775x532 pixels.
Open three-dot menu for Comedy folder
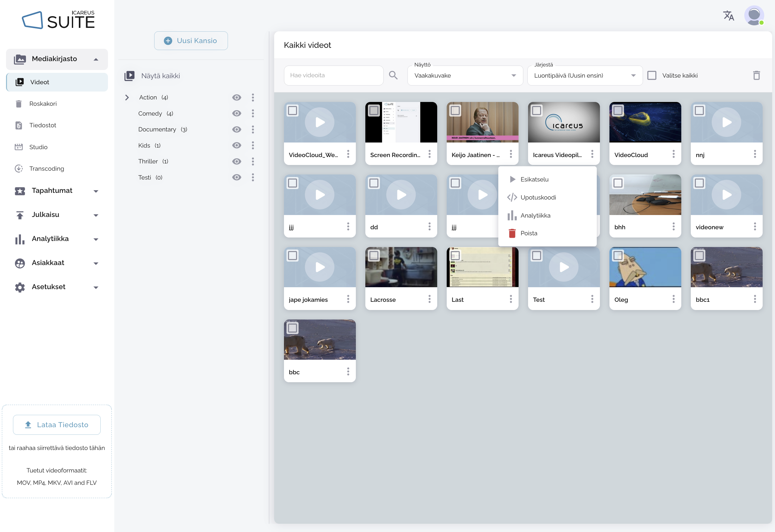(x=253, y=113)
